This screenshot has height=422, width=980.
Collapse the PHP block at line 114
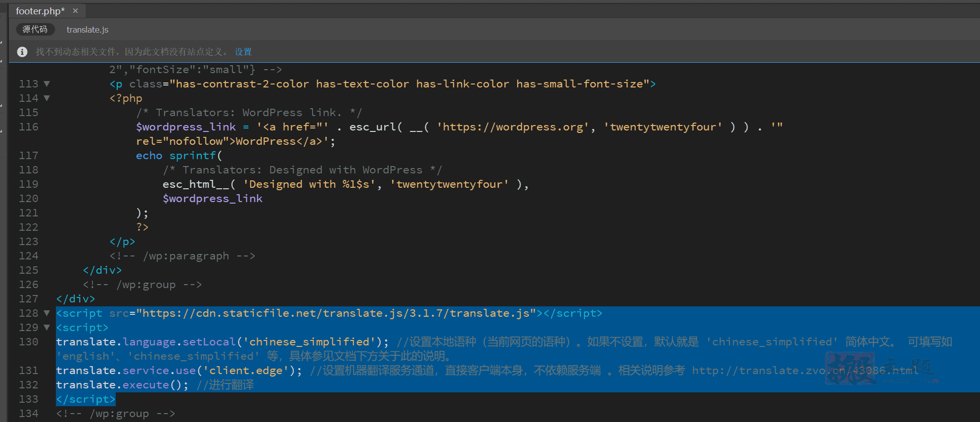pos(47,98)
